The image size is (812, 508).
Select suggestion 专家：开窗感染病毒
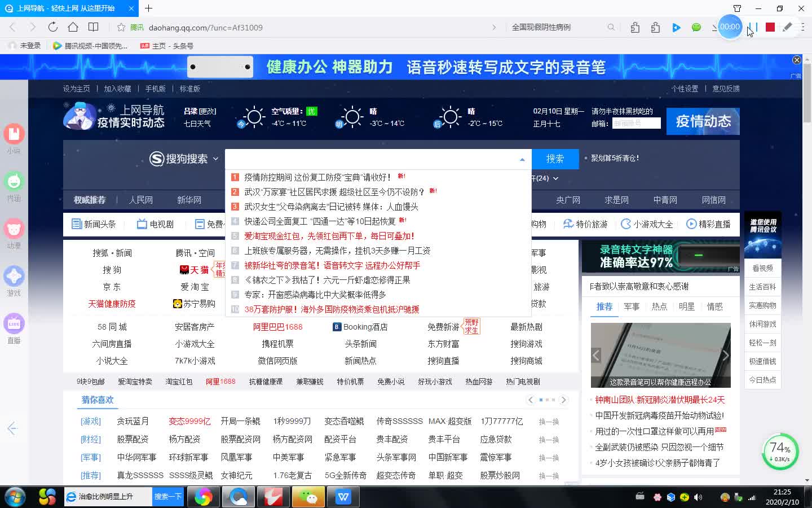(x=315, y=295)
